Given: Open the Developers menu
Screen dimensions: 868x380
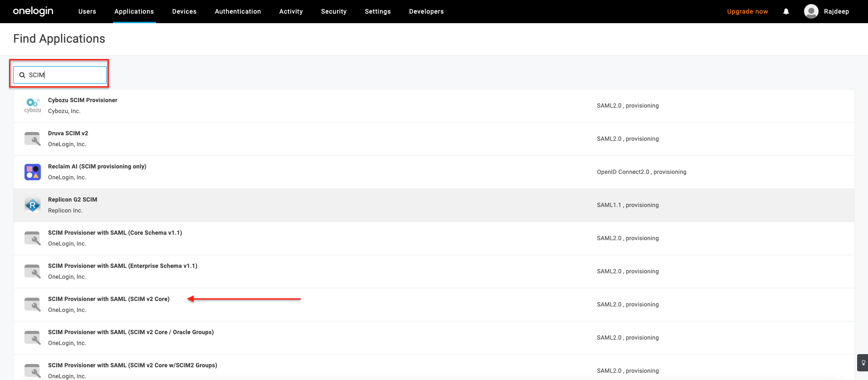Looking at the screenshot, I should tap(426, 11).
